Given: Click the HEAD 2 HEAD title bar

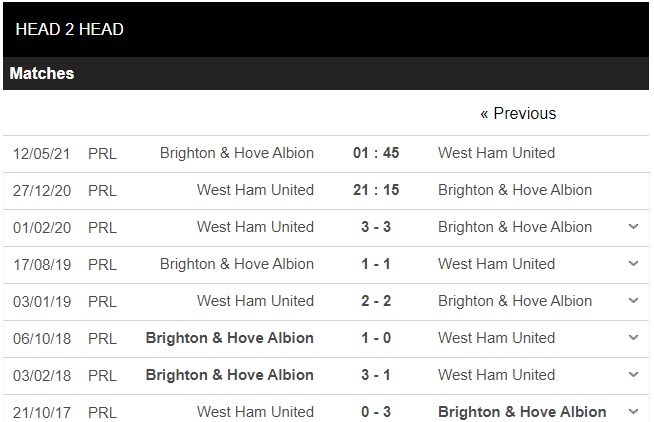Looking at the screenshot, I should (x=70, y=29).
